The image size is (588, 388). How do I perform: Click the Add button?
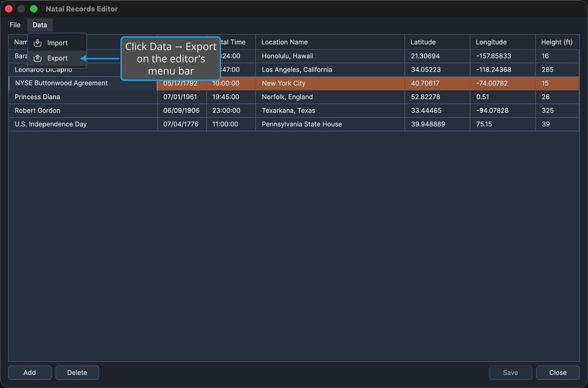click(29, 373)
